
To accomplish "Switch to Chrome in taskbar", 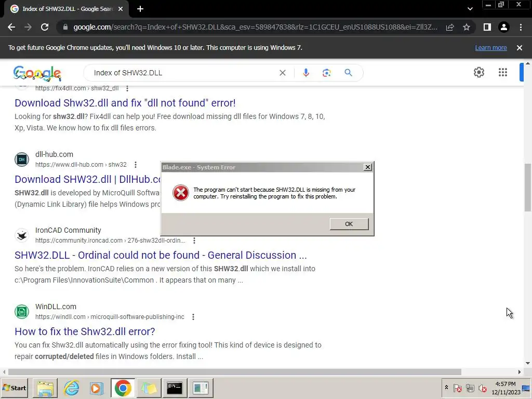I will click(123, 388).
